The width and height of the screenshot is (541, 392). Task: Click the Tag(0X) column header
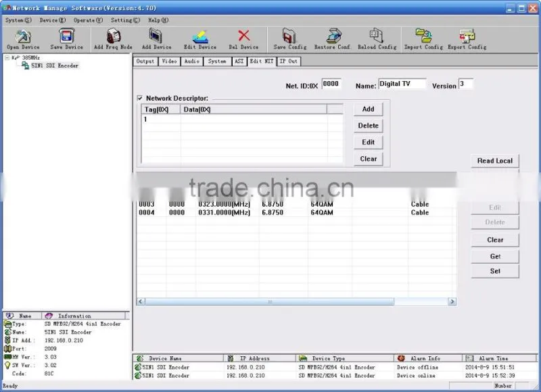click(161, 109)
